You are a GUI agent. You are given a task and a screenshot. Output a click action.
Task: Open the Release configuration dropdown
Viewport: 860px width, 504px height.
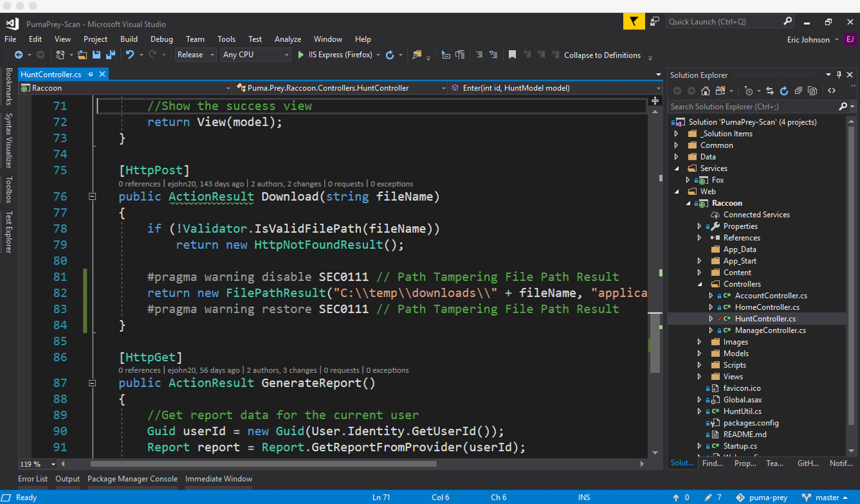pyautogui.click(x=195, y=55)
